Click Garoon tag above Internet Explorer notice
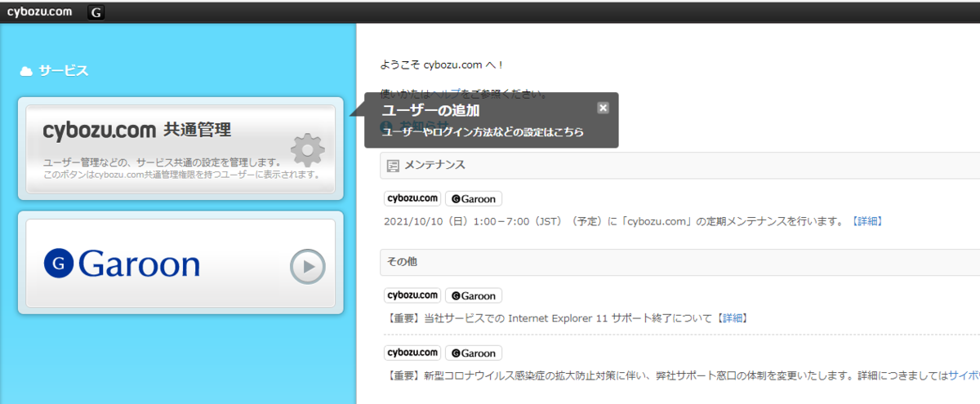The width and height of the screenshot is (980, 404). [x=474, y=295]
